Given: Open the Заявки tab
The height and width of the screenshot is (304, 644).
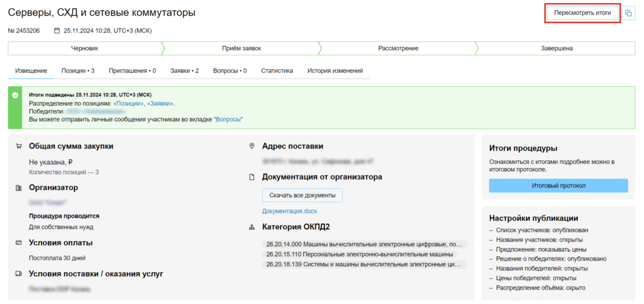Looking at the screenshot, I should point(184,71).
